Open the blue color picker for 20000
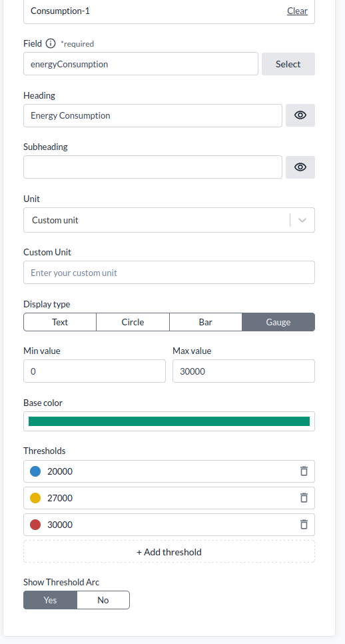This screenshot has height=644, width=345. (35, 471)
